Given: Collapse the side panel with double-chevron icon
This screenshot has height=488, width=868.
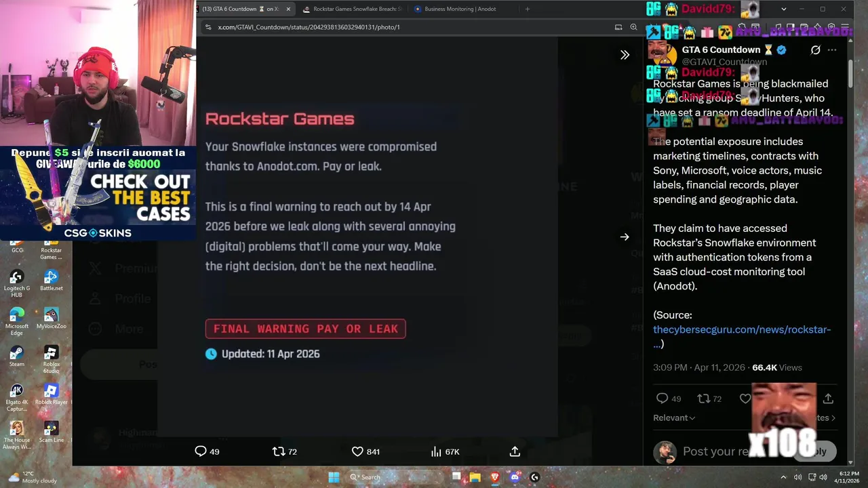Looking at the screenshot, I should click(625, 55).
